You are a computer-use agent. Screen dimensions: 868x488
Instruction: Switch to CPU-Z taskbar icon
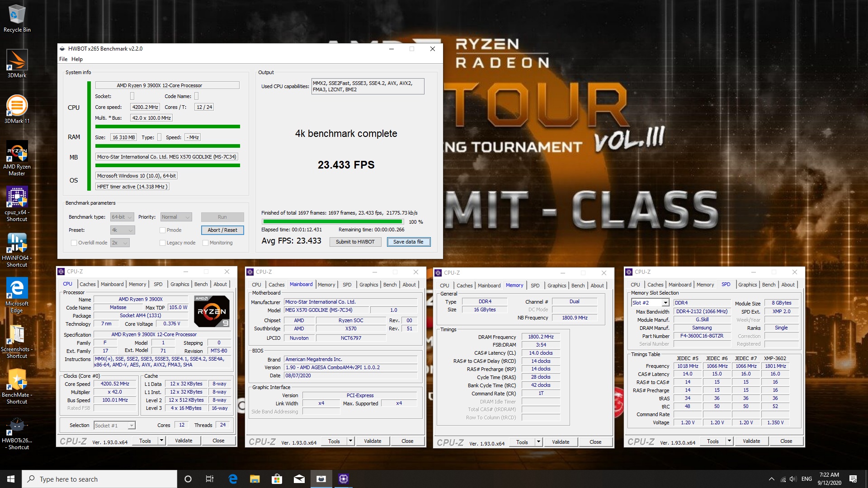343,479
